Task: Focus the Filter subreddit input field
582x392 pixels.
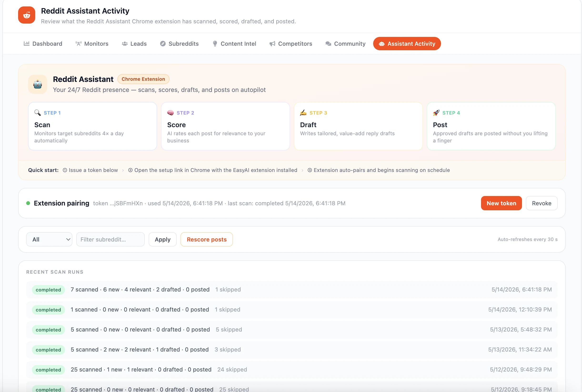Action: point(110,239)
